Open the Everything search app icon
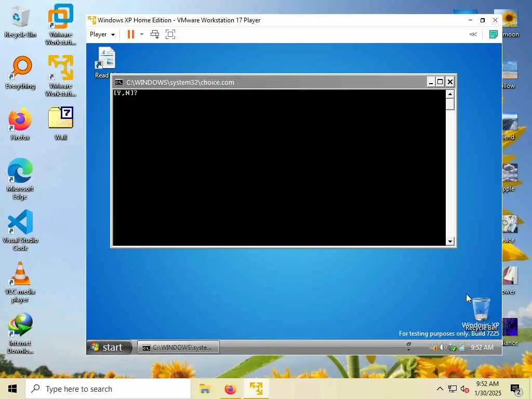The height and width of the screenshot is (399, 532). pyautogui.click(x=20, y=73)
